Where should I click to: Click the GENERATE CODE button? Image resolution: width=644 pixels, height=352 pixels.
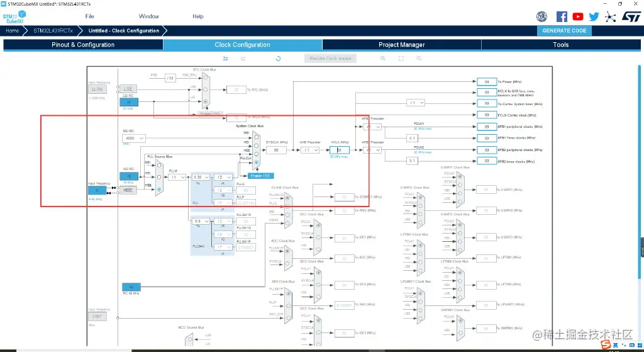[x=564, y=31]
